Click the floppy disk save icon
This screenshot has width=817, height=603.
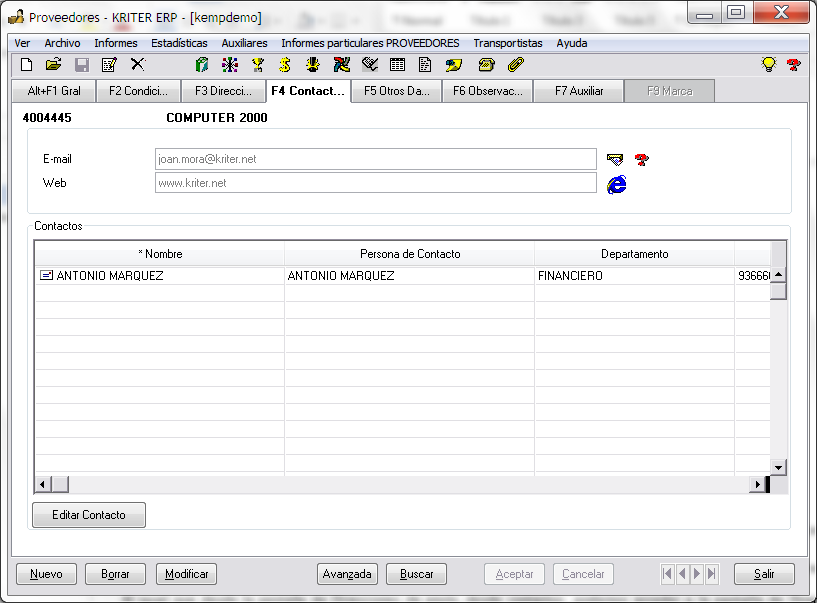(82, 65)
